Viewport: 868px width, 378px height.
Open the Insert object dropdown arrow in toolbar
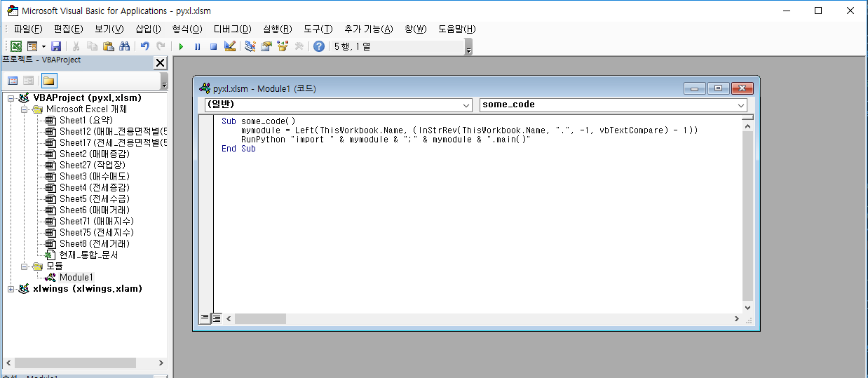tap(43, 46)
